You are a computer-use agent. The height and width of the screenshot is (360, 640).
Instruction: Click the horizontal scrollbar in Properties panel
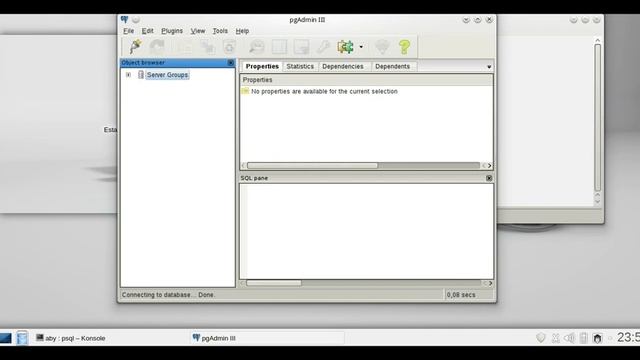[313, 166]
